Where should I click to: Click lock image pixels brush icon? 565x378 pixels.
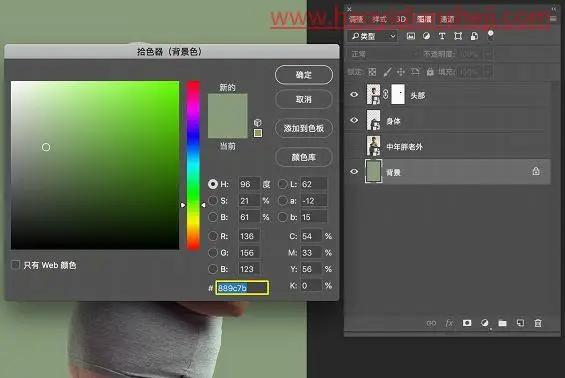tap(387, 72)
